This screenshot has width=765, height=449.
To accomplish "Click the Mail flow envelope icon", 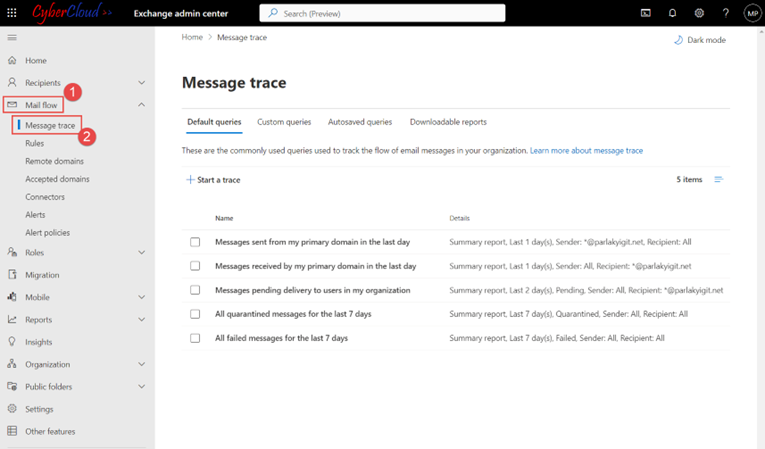I will click(x=12, y=104).
